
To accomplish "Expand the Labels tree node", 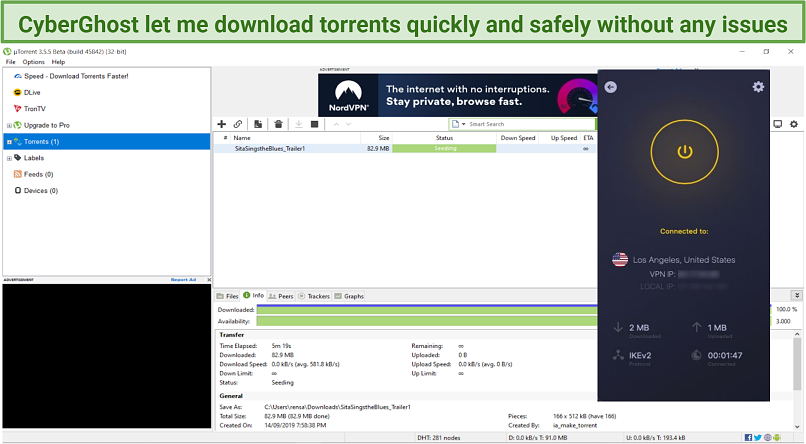I will [9, 158].
